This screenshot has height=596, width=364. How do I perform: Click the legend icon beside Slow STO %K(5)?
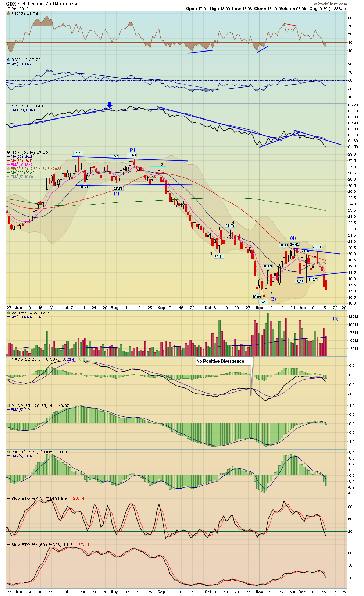tap(9, 498)
